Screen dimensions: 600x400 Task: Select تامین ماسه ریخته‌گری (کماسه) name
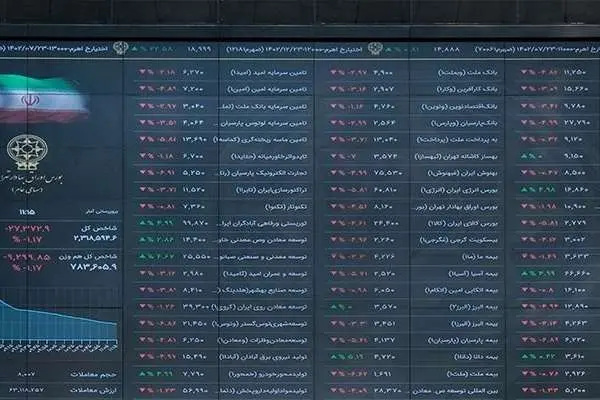tap(260, 140)
